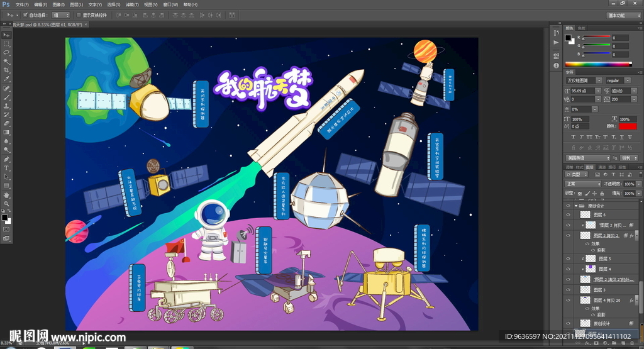
Task: Click the add layer style fx button
Action: tap(588, 343)
